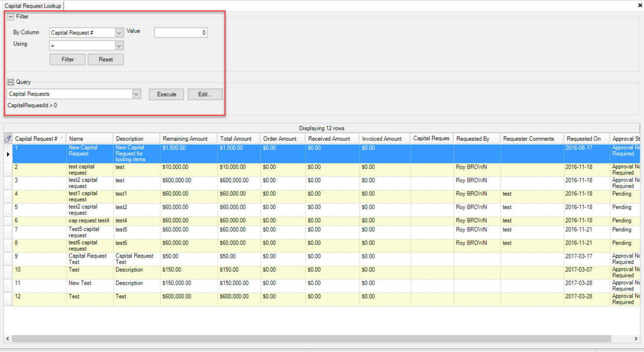Open the Capital Requests query dropdown
The height and width of the screenshot is (352, 644).
click(x=136, y=94)
